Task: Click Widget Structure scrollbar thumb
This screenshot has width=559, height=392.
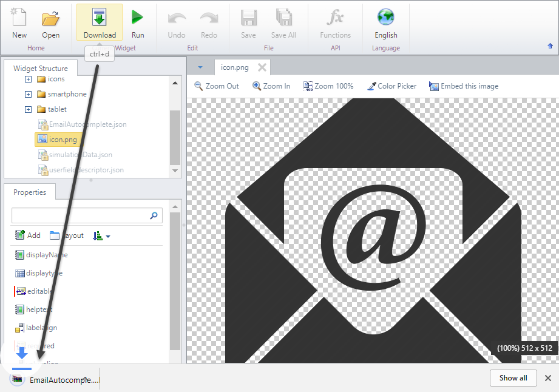Action: pyautogui.click(x=175, y=137)
